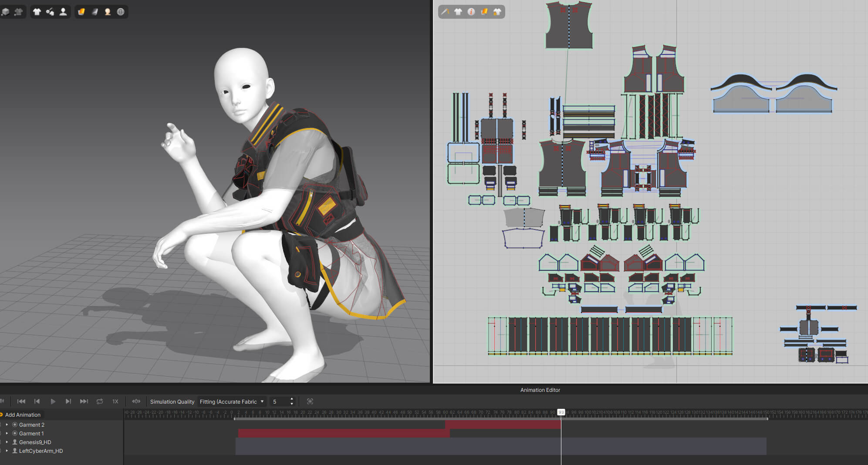Expand the Garment 1 track
The image size is (868, 465).
click(7, 433)
